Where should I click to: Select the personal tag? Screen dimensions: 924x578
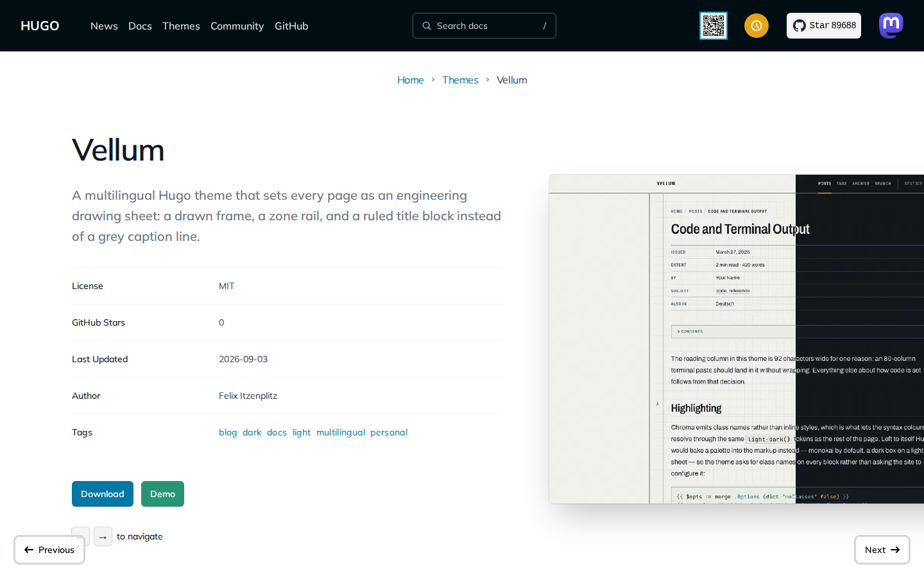point(389,432)
